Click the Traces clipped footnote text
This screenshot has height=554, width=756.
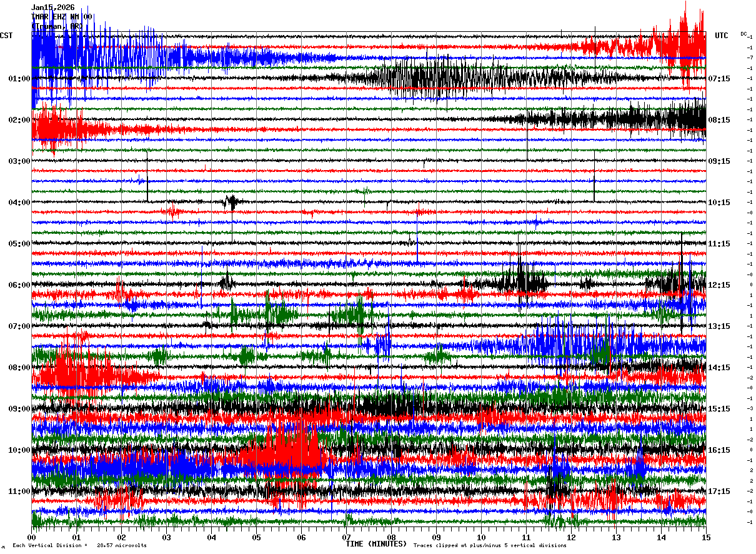point(490,545)
